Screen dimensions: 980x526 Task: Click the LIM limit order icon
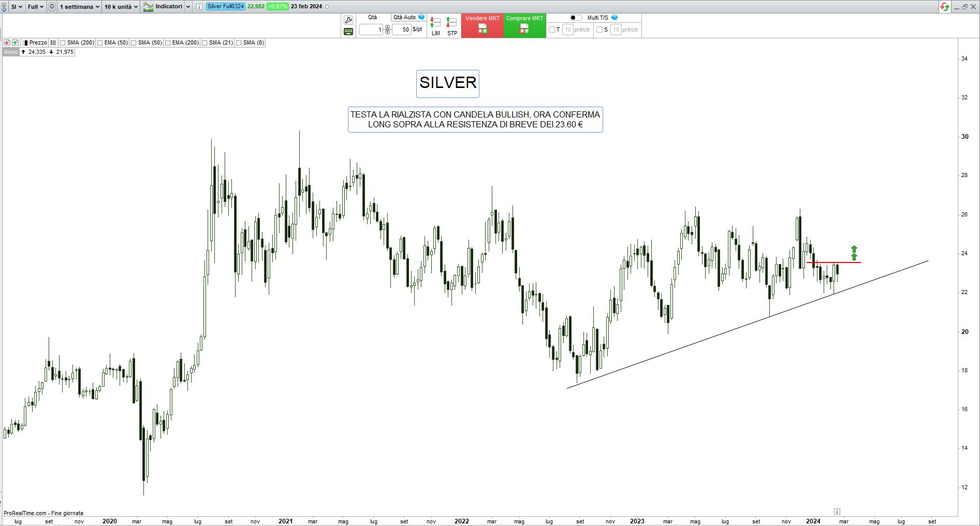tap(435, 25)
